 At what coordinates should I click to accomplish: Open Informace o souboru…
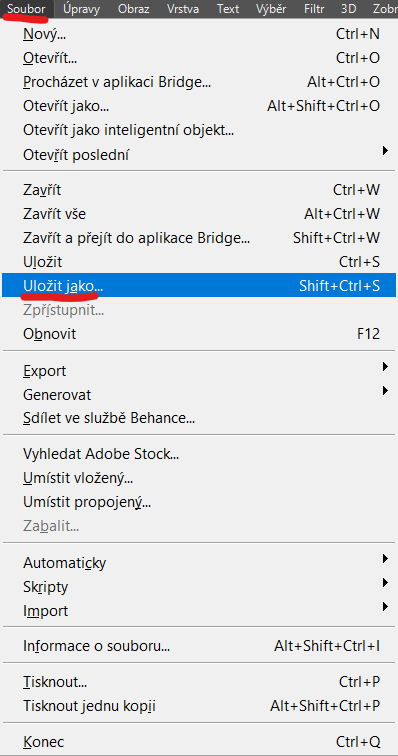[x=199, y=646]
